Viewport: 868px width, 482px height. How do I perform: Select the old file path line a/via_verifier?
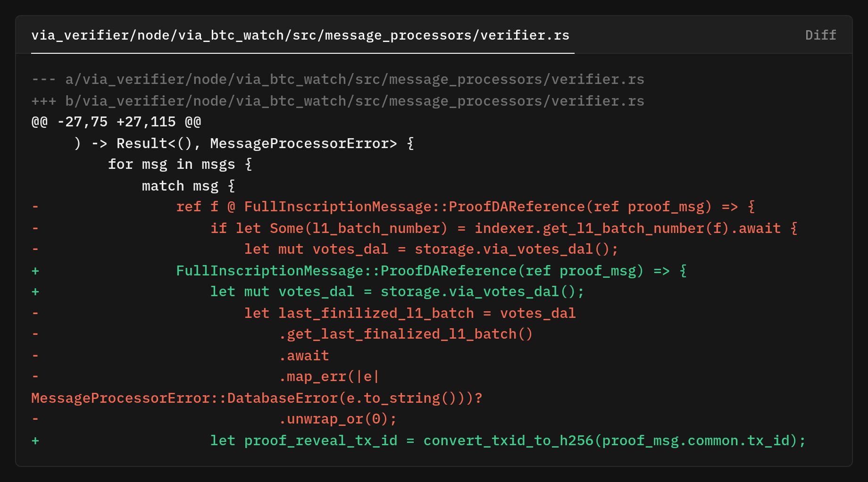(338, 79)
